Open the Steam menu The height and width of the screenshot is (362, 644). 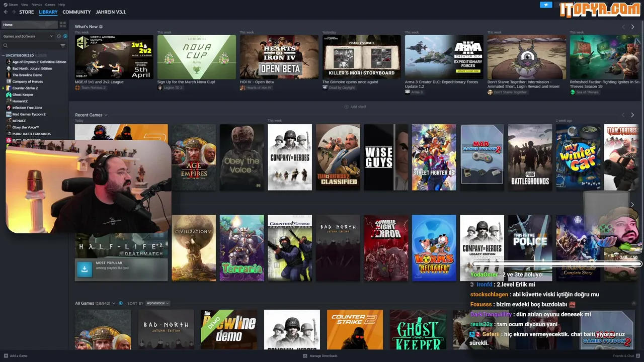click(12, 5)
